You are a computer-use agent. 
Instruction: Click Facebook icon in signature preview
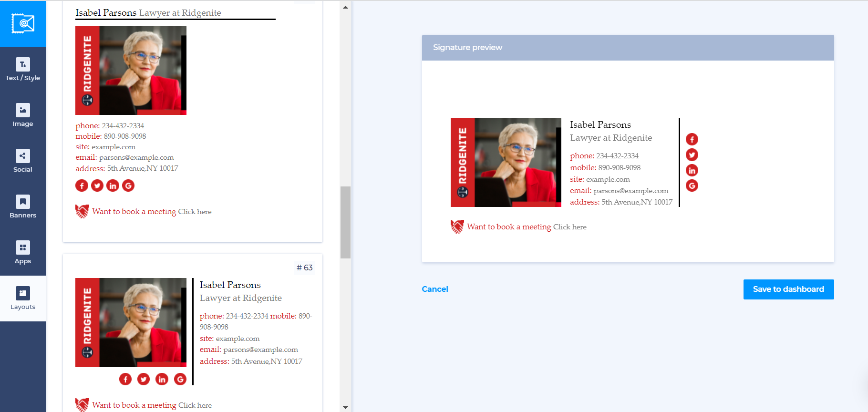[x=692, y=139]
